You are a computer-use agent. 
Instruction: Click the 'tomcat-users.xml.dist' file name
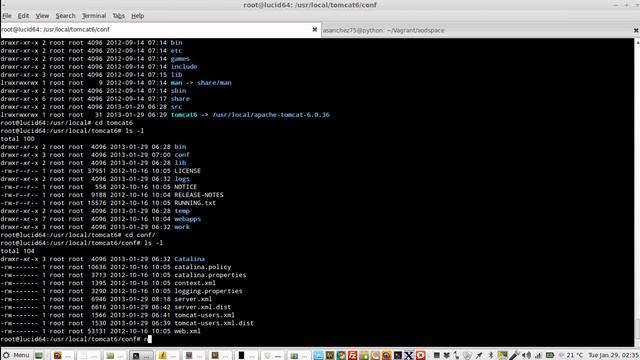coord(214,323)
